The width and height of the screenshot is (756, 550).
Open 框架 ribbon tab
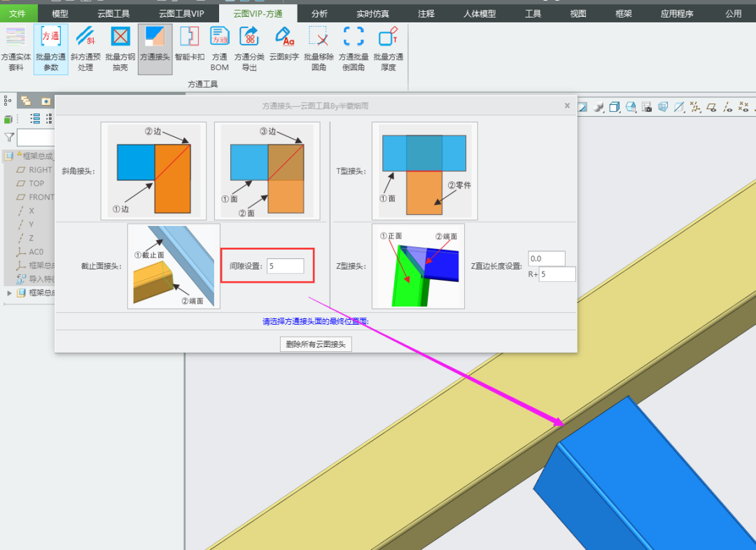pyautogui.click(x=624, y=13)
